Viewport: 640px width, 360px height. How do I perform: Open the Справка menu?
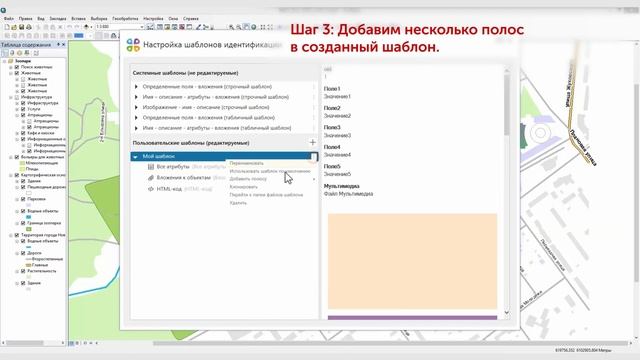pyautogui.click(x=191, y=19)
